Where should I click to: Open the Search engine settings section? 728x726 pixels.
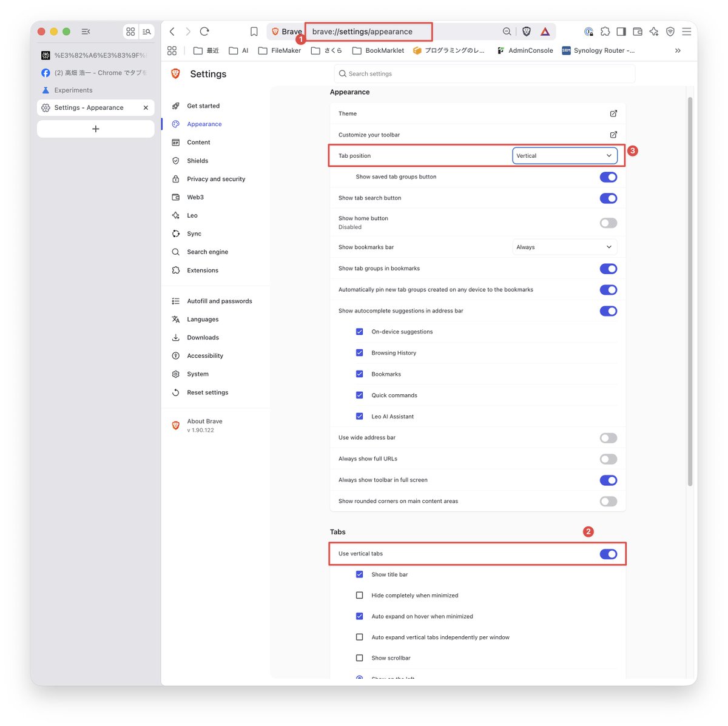pos(207,252)
